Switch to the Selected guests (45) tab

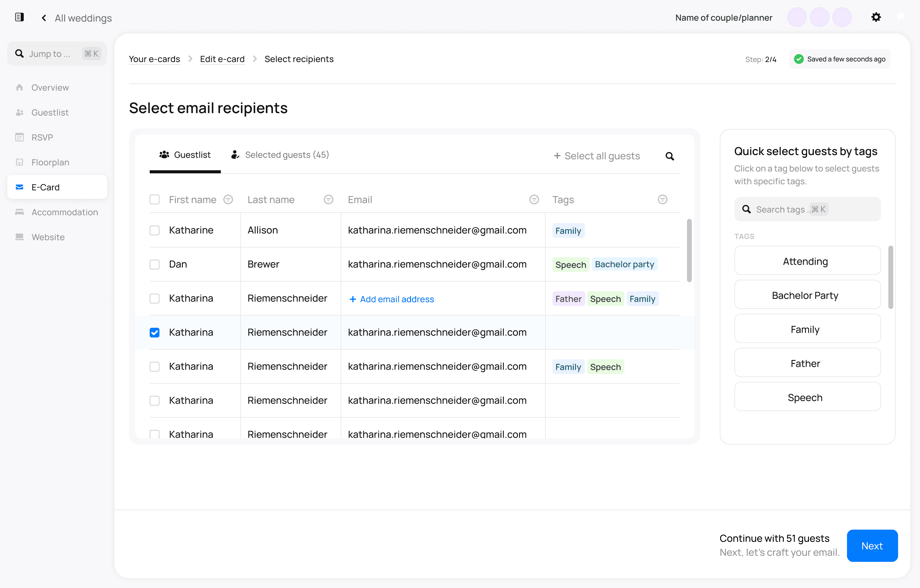click(280, 155)
